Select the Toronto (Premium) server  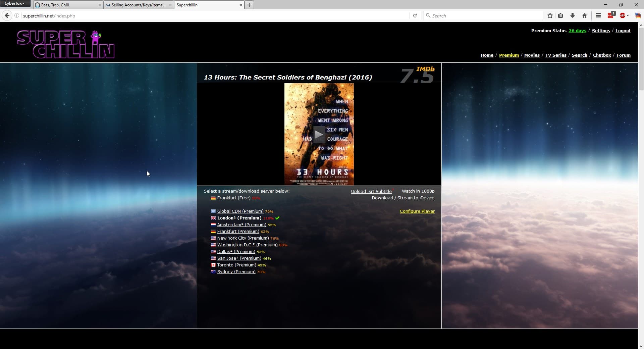236,265
